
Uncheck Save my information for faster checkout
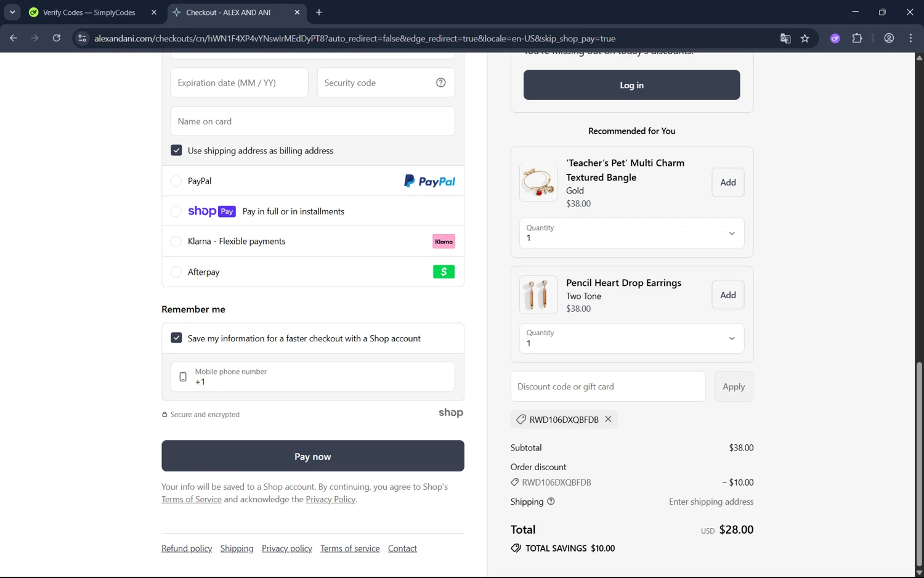pyautogui.click(x=176, y=338)
